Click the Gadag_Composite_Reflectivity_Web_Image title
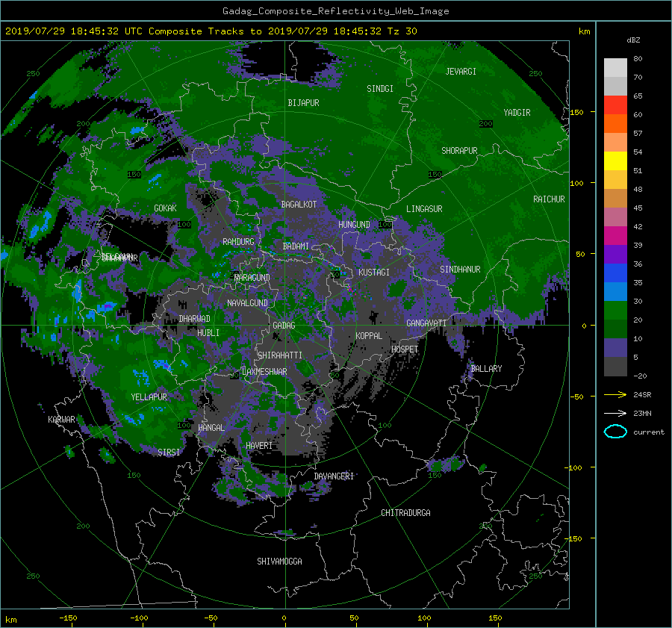 (x=335, y=11)
